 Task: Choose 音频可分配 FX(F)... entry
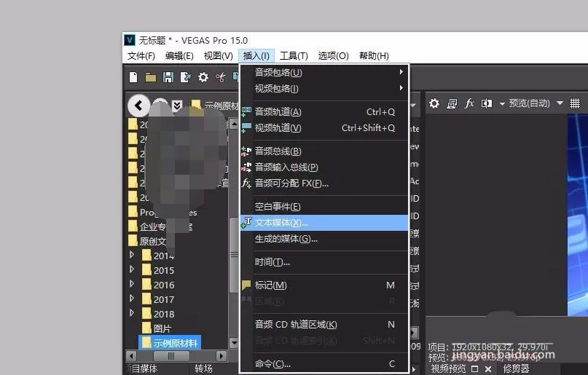324,183
